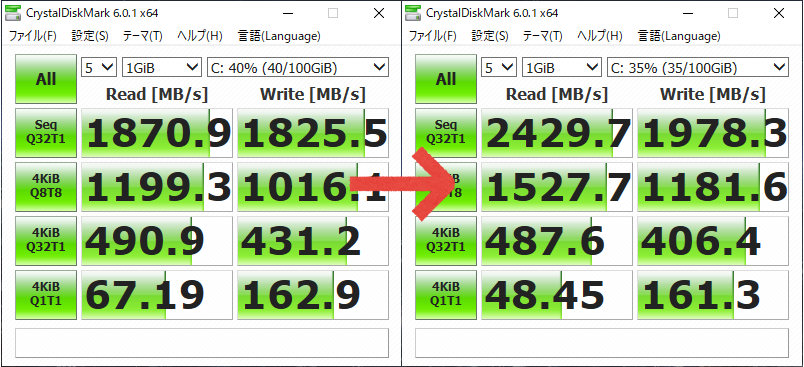Click the CrystalDiskMark app icon in right window title bar

414,13
